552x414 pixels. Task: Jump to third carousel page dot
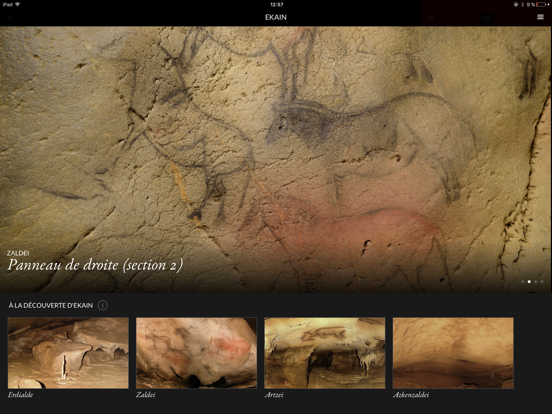tap(535, 282)
